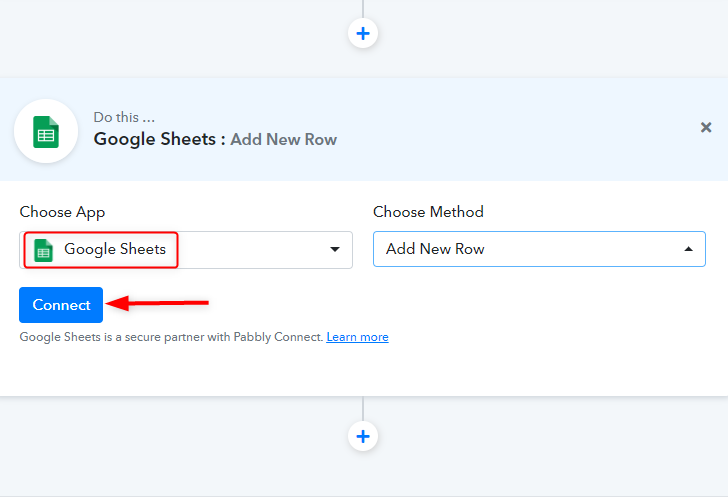Open the Choose App dropdown arrow
Viewport: 728px width, 500px height.
[x=334, y=249]
